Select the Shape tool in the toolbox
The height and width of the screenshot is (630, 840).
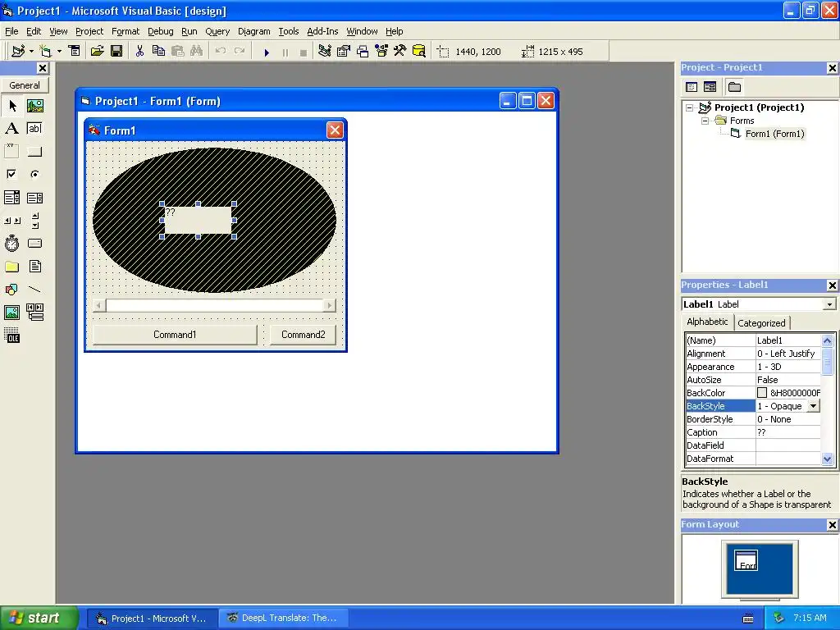click(x=11, y=290)
